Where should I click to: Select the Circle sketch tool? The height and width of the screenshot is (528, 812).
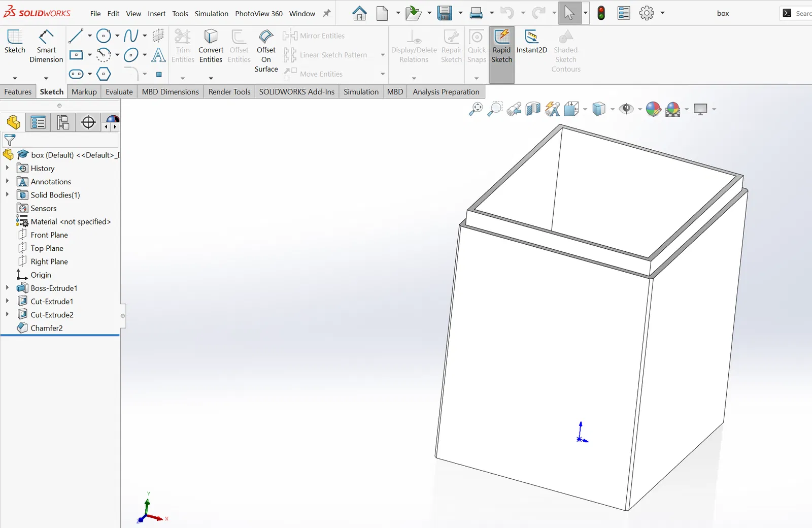[x=104, y=36]
